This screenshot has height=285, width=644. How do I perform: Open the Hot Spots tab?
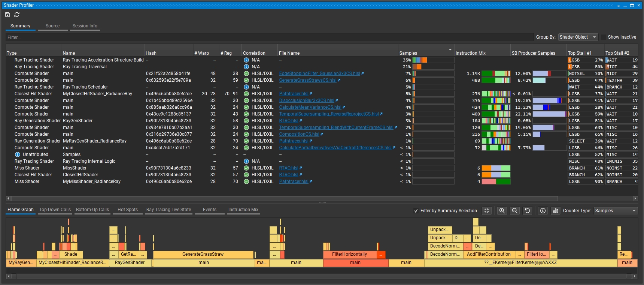pyautogui.click(x=128, y=210)
